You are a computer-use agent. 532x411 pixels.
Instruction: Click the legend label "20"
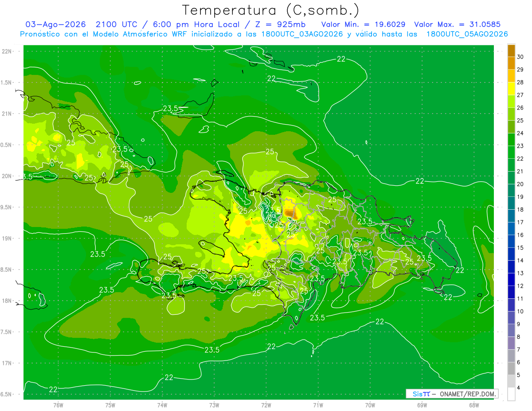pos(520,184)
